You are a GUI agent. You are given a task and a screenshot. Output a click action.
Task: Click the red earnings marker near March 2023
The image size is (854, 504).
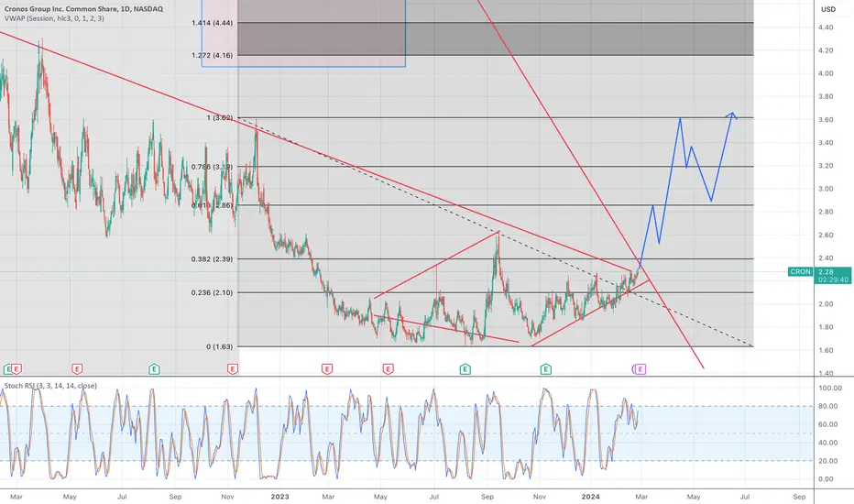click(327, 369)
